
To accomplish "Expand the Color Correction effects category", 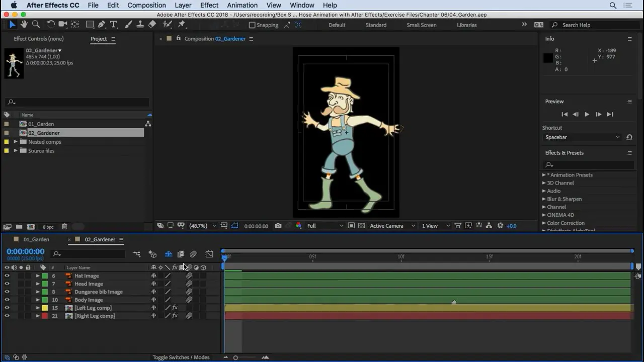I will 544,223.
